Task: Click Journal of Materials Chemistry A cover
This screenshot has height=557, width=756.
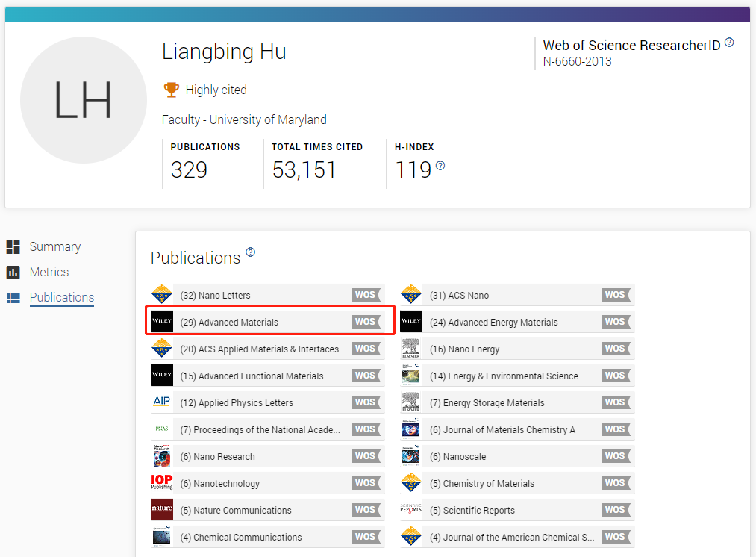Action: (410, 429)
